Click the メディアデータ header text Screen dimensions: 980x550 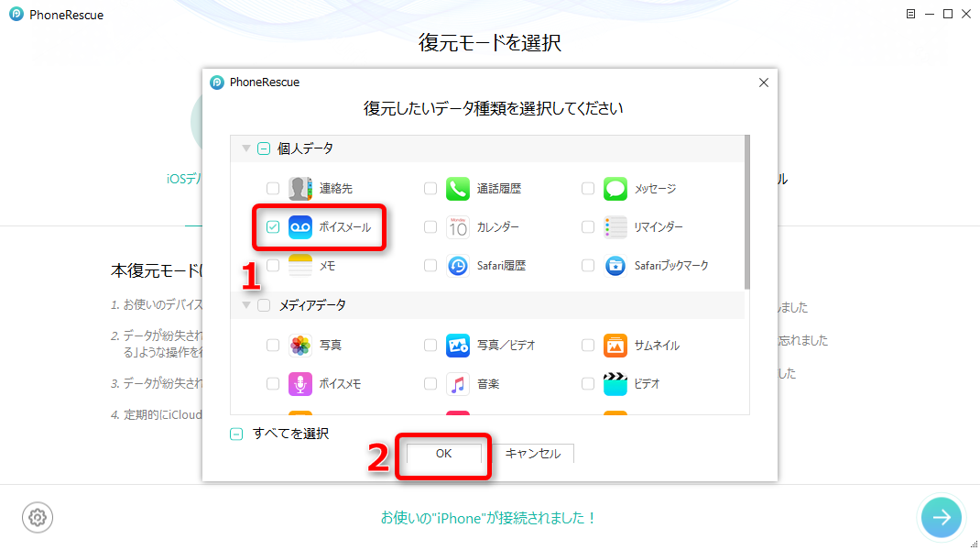pyautogui.click(x=312, y=305)
